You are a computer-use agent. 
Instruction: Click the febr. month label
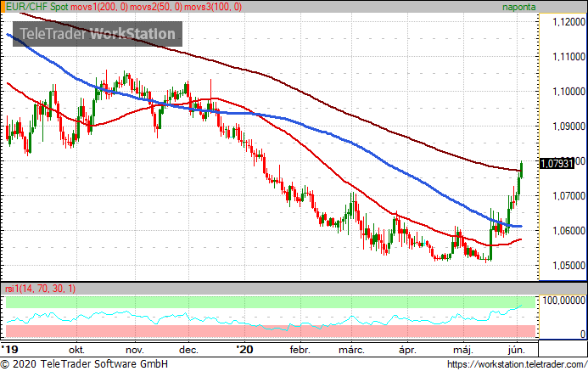click(300, 350)
